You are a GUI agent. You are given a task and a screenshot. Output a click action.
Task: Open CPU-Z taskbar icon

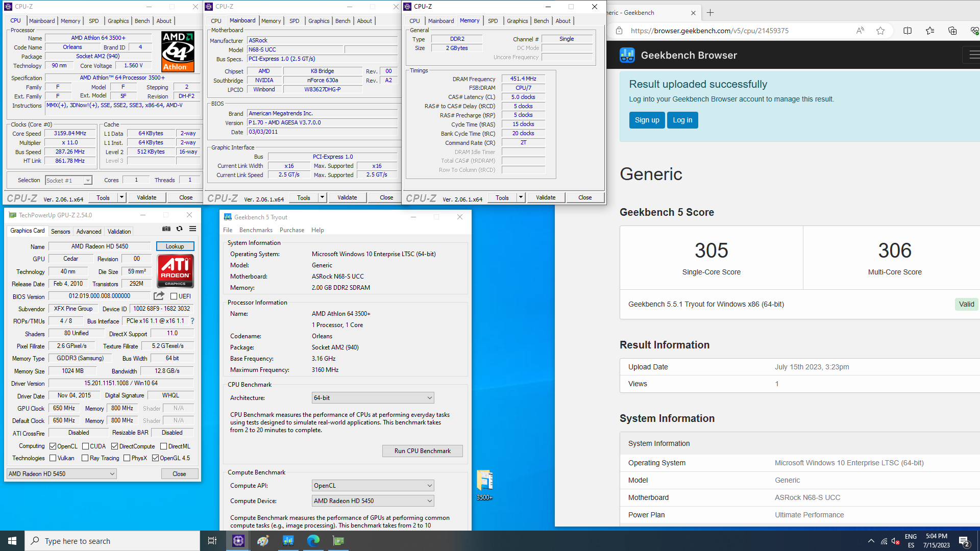click(x=238, y=541)
